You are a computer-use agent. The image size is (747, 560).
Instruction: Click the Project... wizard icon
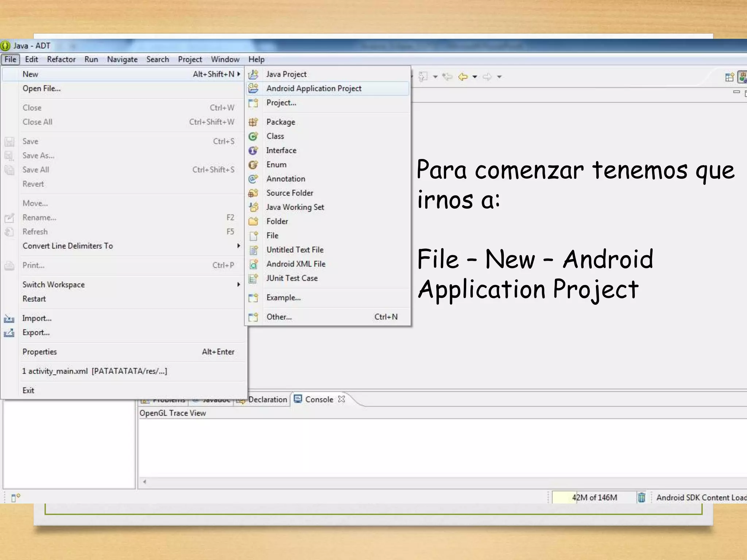[x=253, y=103]
